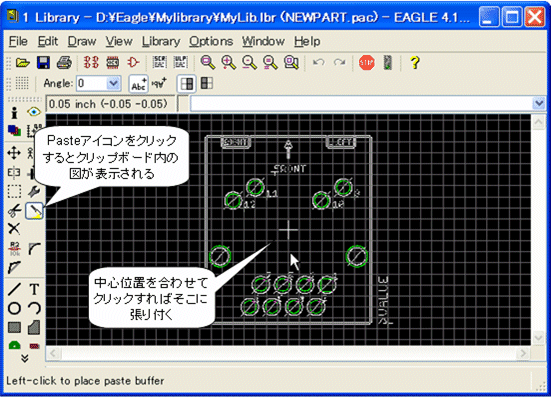Click the Zoom to fit magnifier
The image size is (551, 397).
[x=208, y=63]
